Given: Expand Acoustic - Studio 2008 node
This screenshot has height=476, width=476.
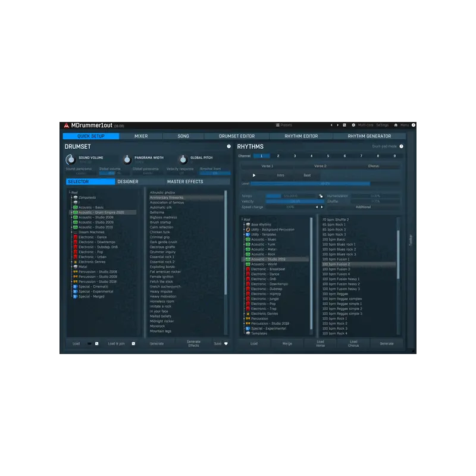Looking at the screenshot, I should click(72, 217).
